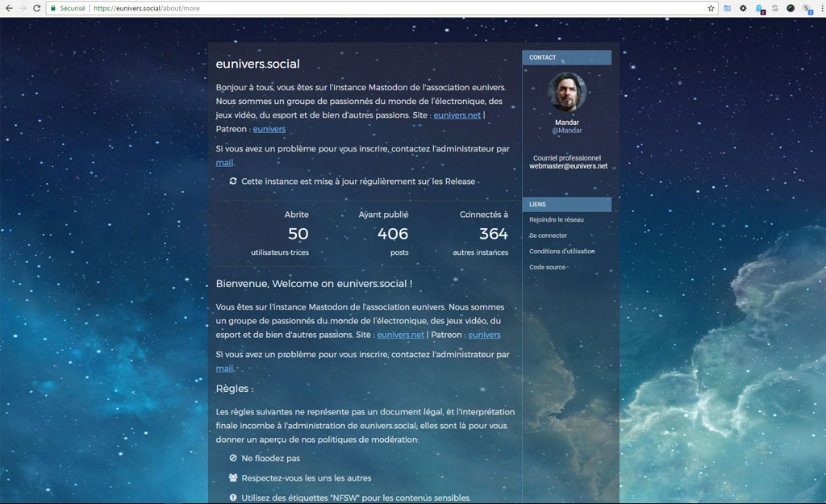Click the green padlock security icon
This screenshot has height=504, width=826.
(x=53, y=8)
